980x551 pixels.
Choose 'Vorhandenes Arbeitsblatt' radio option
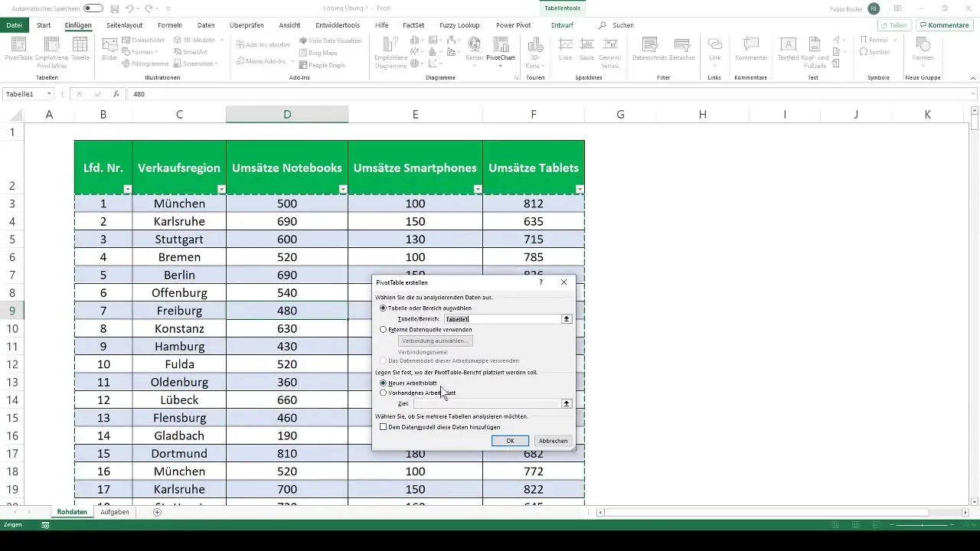[x=384, y=393]
